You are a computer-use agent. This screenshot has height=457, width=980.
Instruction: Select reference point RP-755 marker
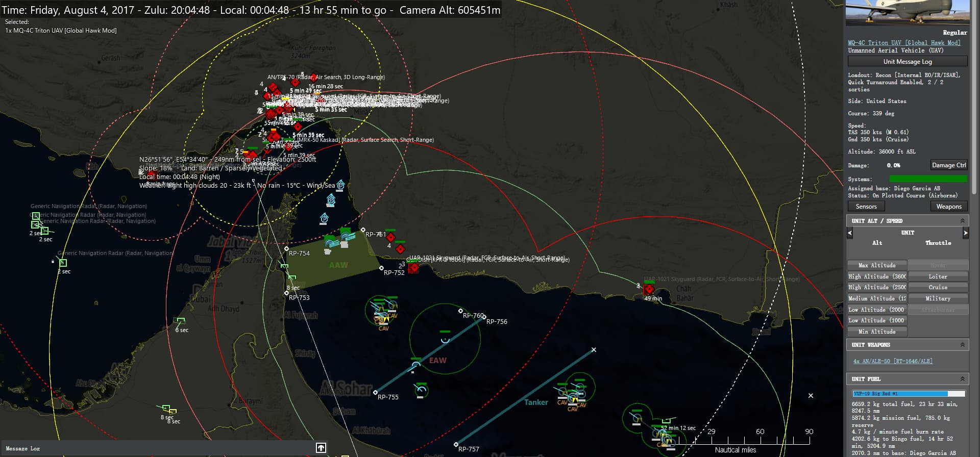tap(375, 392)
